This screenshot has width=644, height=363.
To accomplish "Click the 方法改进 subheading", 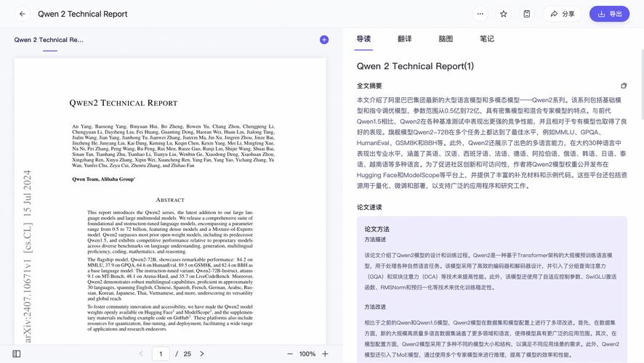I will (375, 307).
